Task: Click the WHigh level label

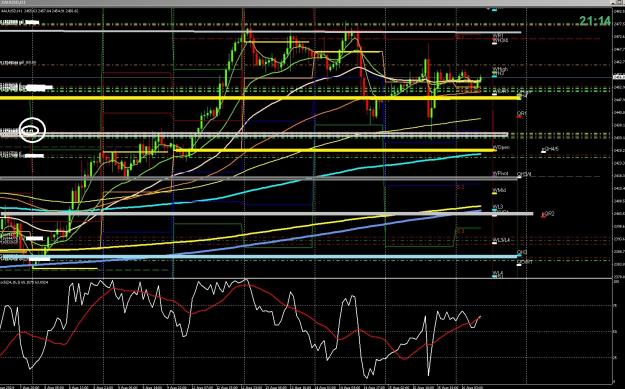Action: (x=500, y=69)
